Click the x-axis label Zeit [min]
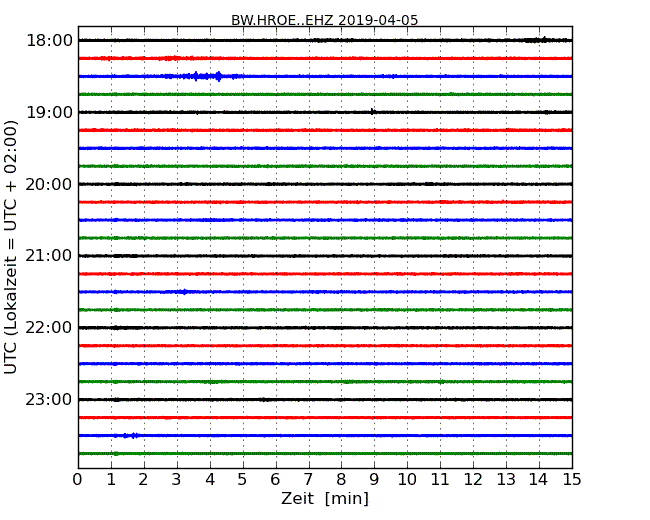This screenshot has width=650, height=520. (x=325, y=498)
